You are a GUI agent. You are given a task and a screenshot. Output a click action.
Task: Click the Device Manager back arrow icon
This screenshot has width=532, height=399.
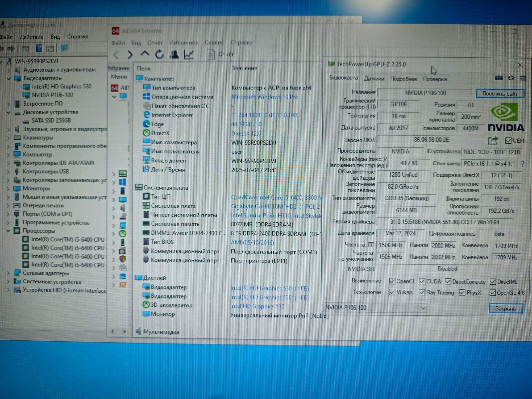point(2,48)
